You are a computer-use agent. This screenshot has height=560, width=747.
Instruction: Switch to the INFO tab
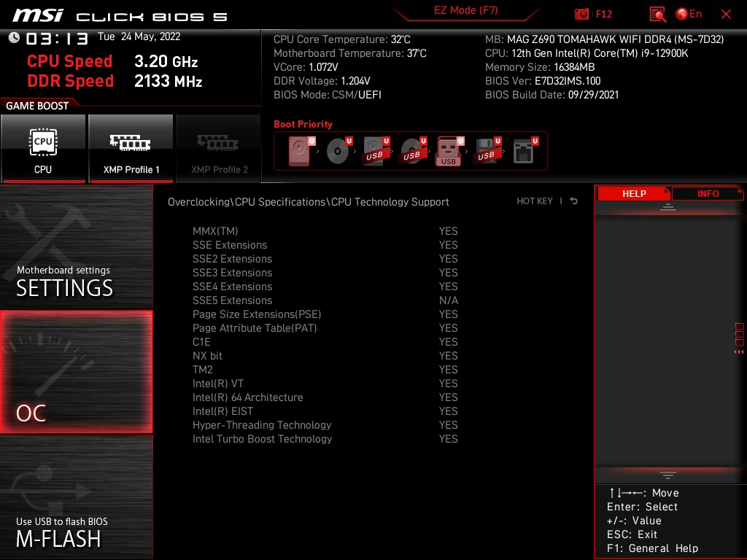[708, 194]
